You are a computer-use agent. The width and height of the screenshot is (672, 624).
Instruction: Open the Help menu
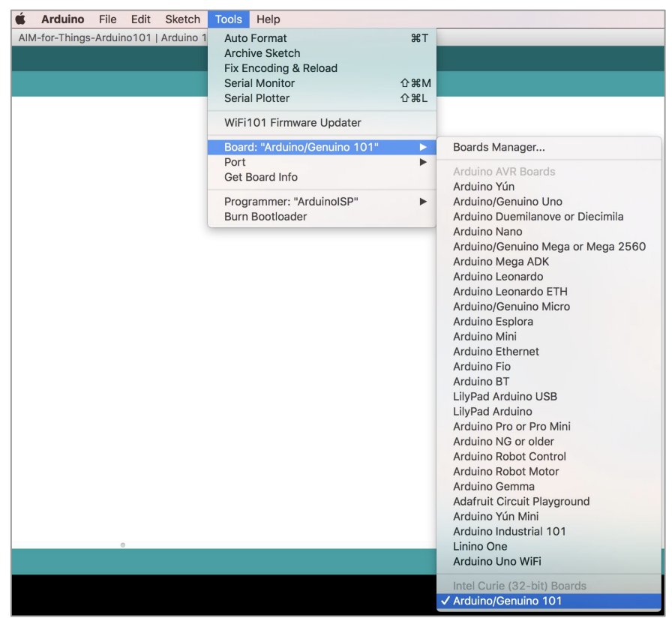click(x=268, y=19)
